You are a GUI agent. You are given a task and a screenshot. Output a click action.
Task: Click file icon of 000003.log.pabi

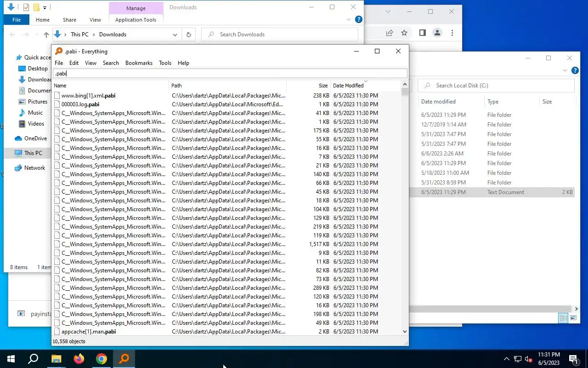pos(57,104)
